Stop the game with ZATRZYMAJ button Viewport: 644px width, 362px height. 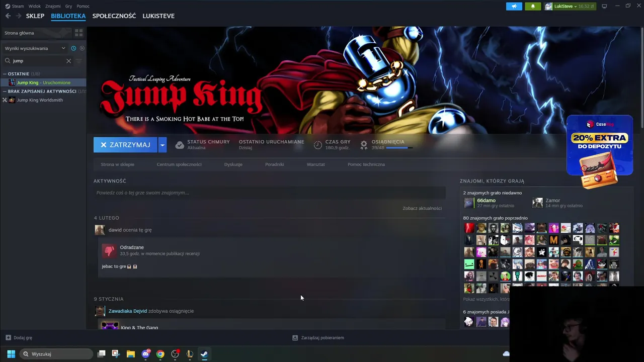tap(125, 145)
